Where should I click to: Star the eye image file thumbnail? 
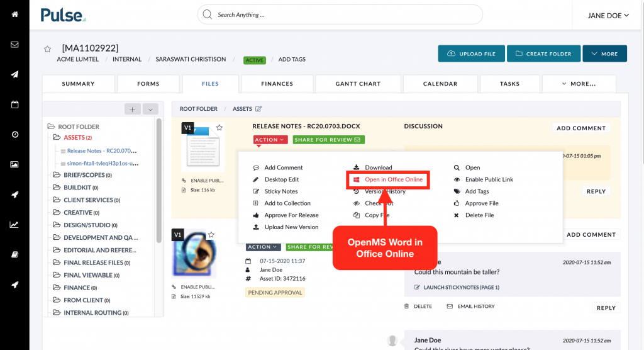pos(211,234)
